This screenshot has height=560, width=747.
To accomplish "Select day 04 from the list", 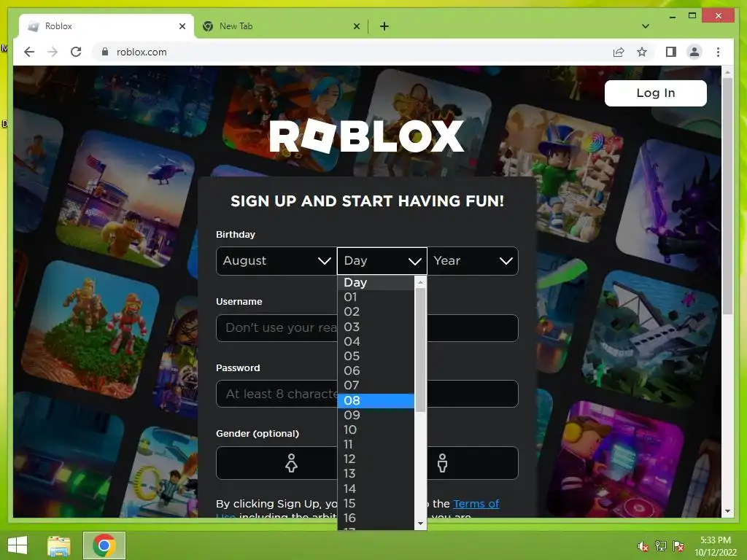I will (x=376, y=341).
